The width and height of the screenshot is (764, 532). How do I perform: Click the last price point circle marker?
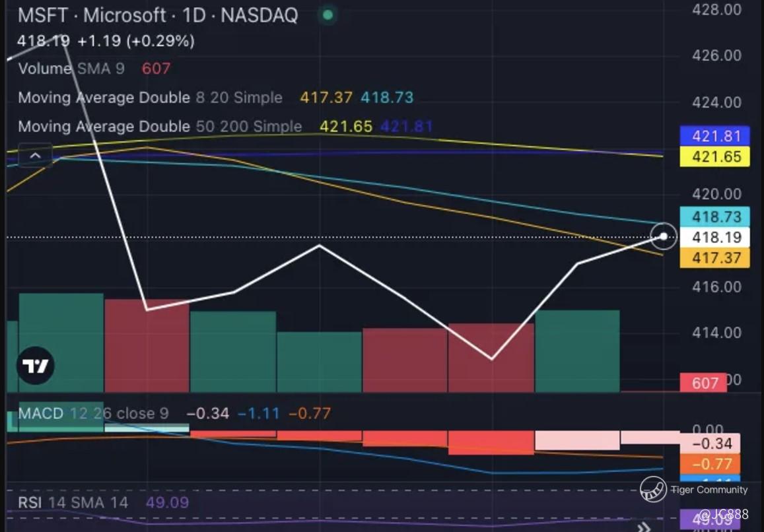pos(663,236)
